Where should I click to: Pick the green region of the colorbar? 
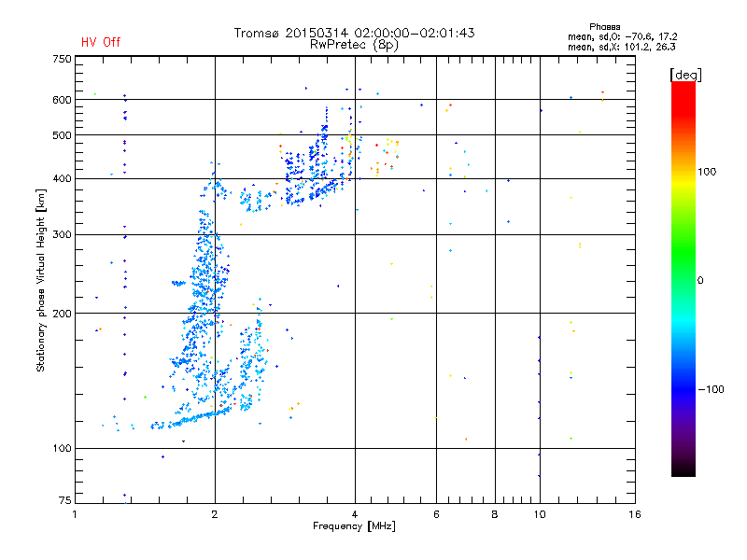pos(684,252)
